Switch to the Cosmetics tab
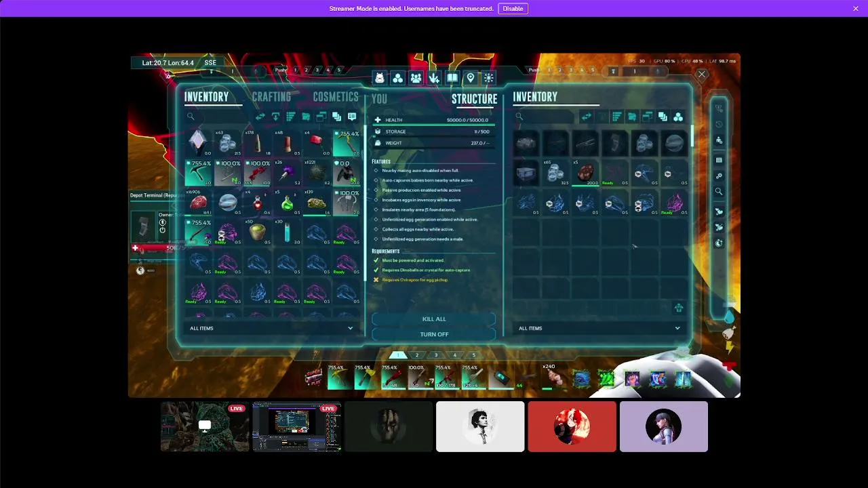 click(336, 97)
